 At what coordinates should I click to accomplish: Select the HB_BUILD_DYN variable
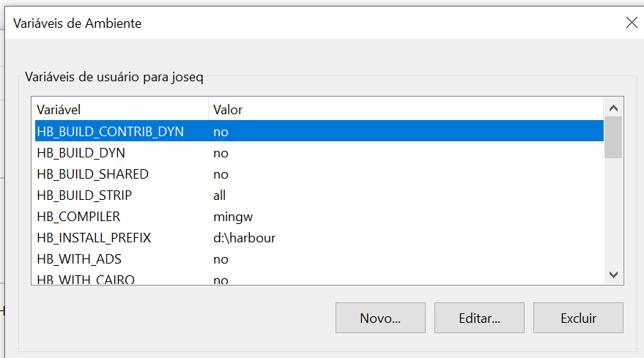(x=81, y=153)
